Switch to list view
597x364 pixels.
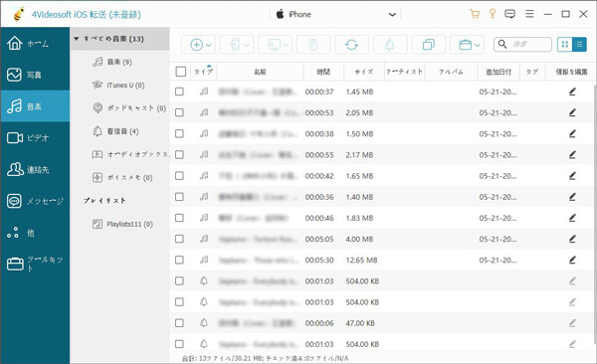579,45
